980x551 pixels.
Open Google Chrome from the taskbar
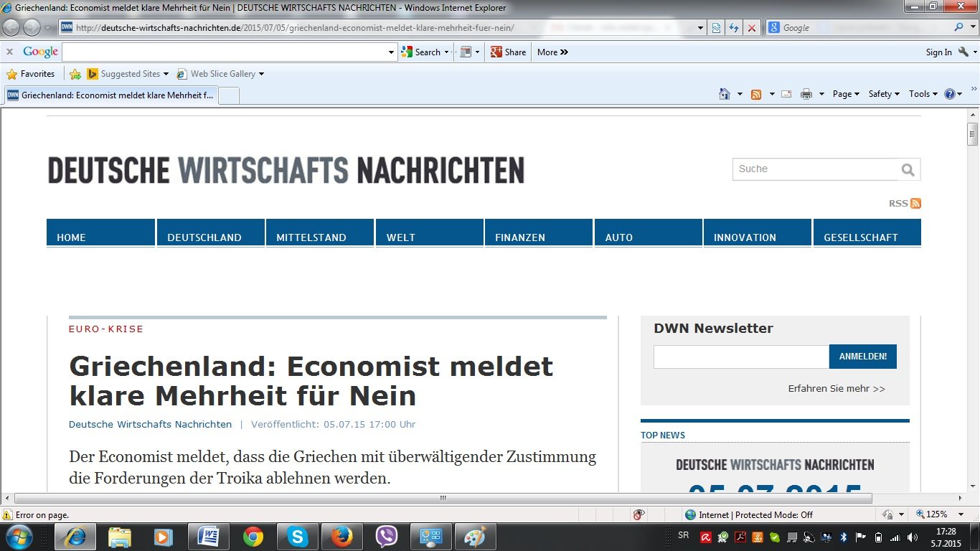click(253, 537)
